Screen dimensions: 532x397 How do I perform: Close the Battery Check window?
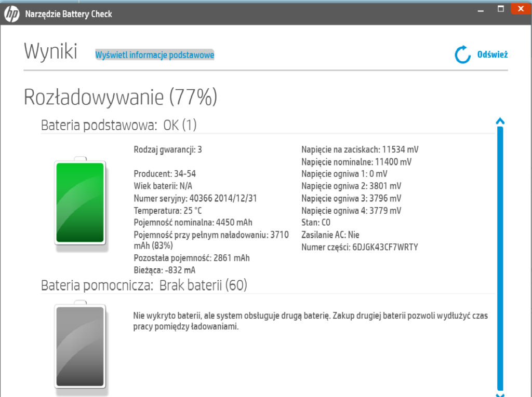[521, 9]
